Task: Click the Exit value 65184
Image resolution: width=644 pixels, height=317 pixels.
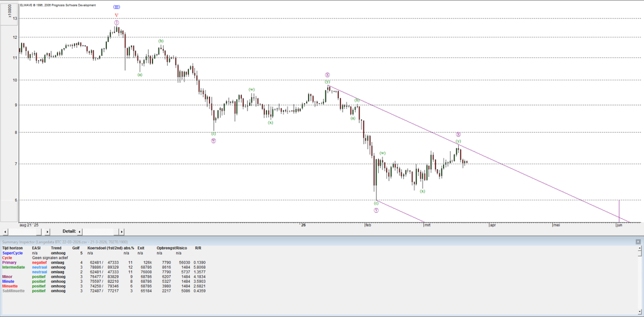Action: 146,291
